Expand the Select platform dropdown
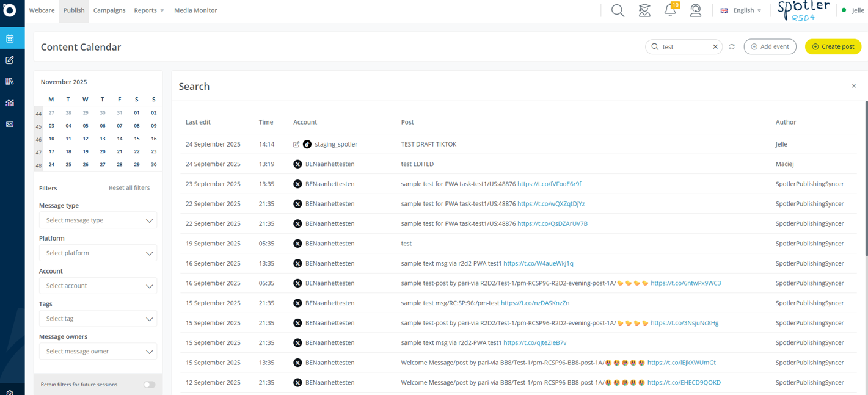The image size is (868, 395). coord(98,253)
